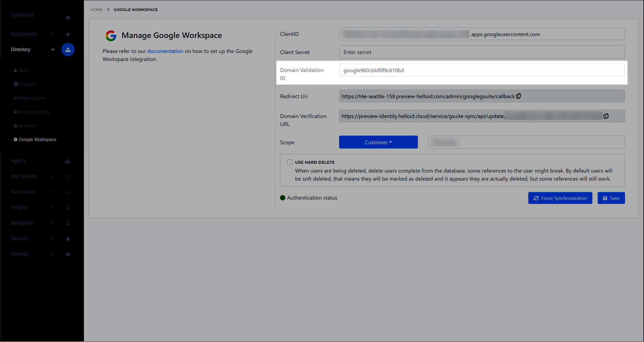The width and height of the screenshot is (644, 342).
Task: Click the Insights lightbulb icon
Action: [68, 208]
